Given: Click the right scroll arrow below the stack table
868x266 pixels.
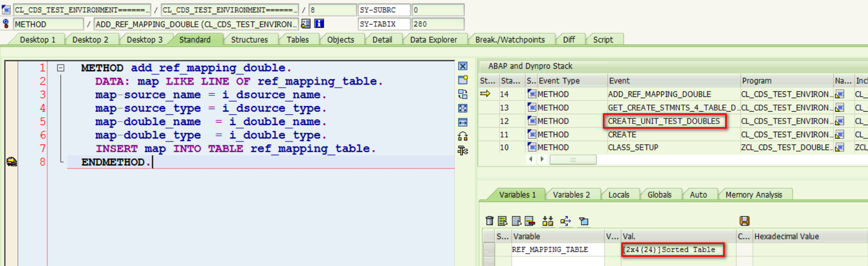Looking at the screenshot, I should point(542,159).
